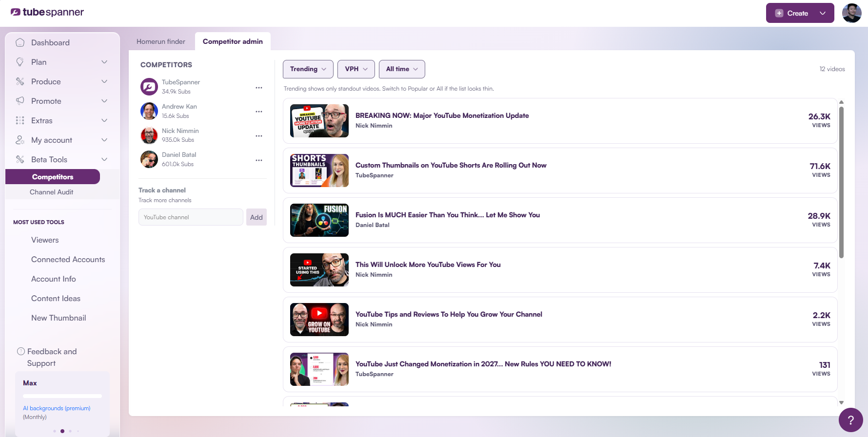
Task: Click title 'This Will Unlock More YouTube Views For You'
Action: coord(428,265)
